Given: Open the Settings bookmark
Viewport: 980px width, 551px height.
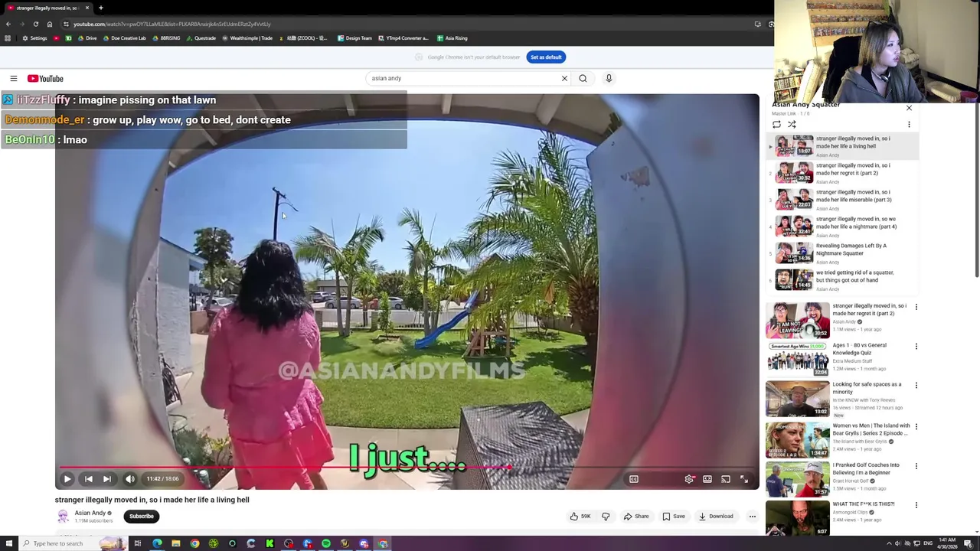Looking at the screenshot, I should coord(35,38).
